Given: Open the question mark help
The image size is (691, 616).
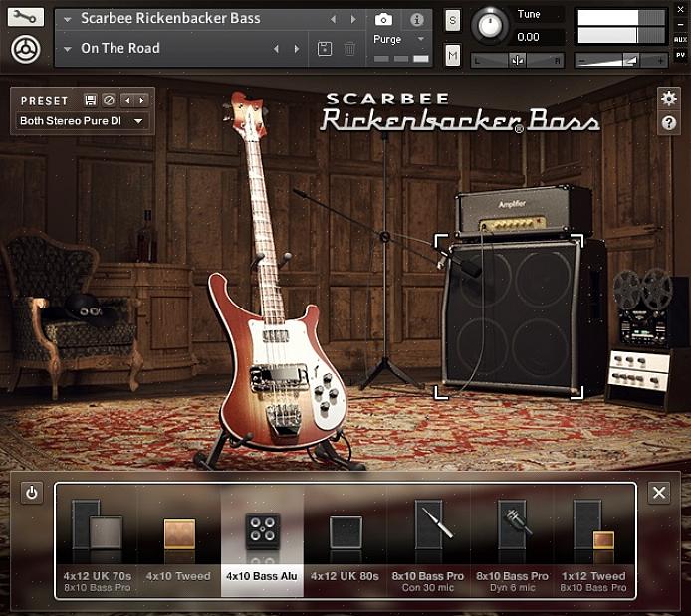Looking at the screenshot, I should [668, 123].
